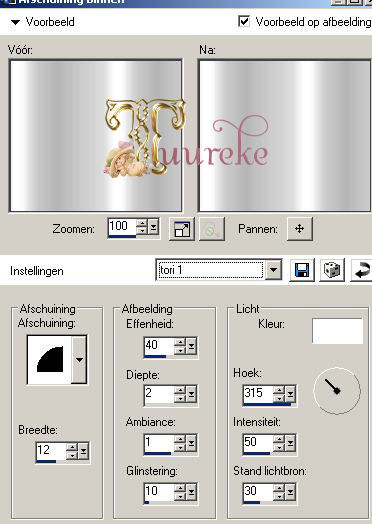Click the 'Voorbeeld' section label
Viewport: 372px width, 524px height.
click(x=50, y=22)
